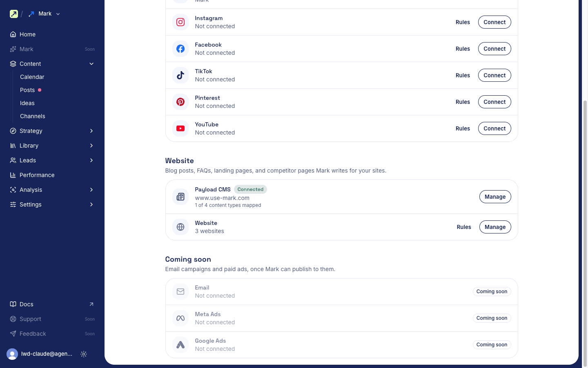Viewport: 588px width, 368px height.
Task: Open Rules for YouTube
Action: tap(463, 128)
